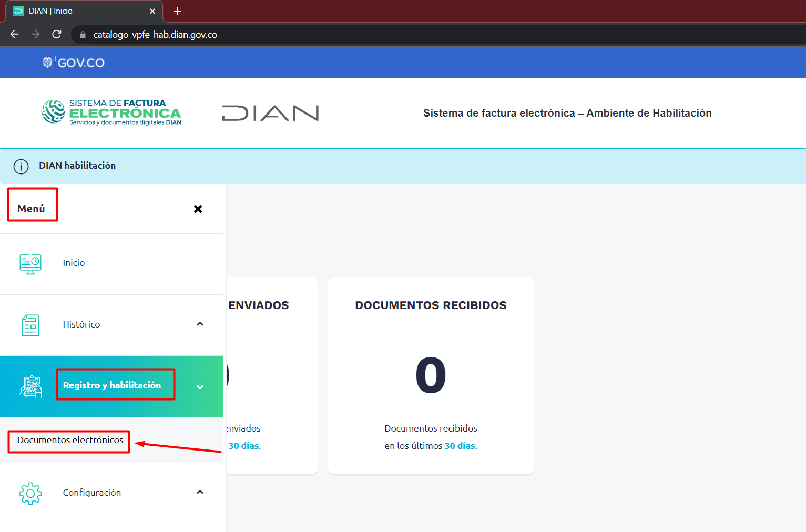This screenshot has height=532, width=806.
Task: Click the Inicio dashboard monitor icon
Action: [x=30, y=264]
